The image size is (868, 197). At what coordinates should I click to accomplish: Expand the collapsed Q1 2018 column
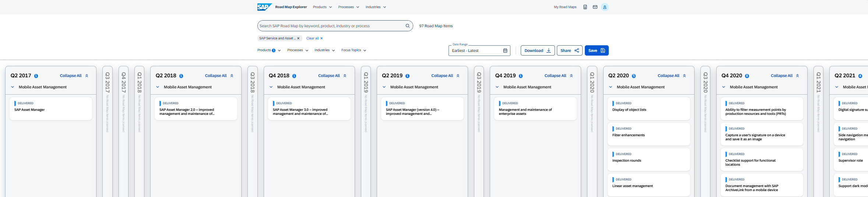139,131
